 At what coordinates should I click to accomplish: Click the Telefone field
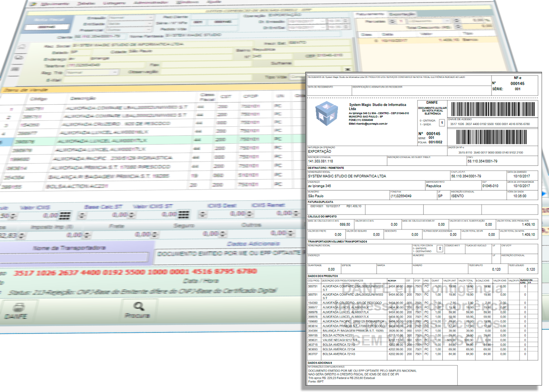106,65
